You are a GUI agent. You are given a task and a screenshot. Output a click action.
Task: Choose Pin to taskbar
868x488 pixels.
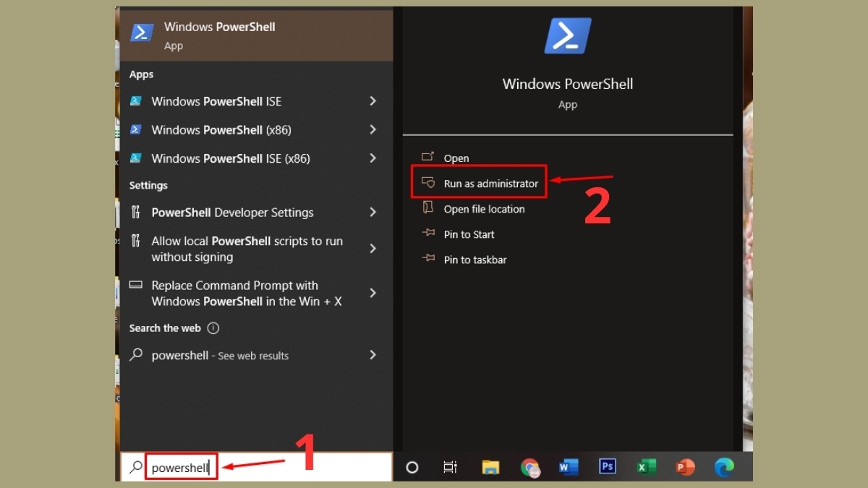(x=475, y=260)
